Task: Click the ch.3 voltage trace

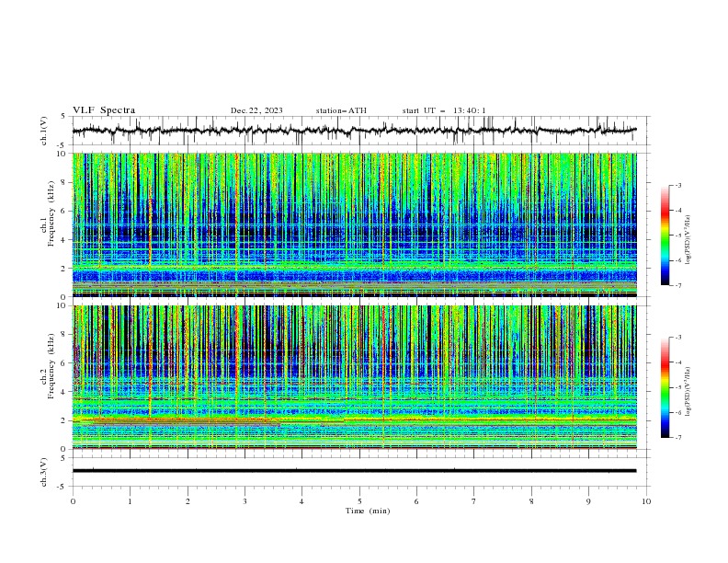Action: click(354, 471)
